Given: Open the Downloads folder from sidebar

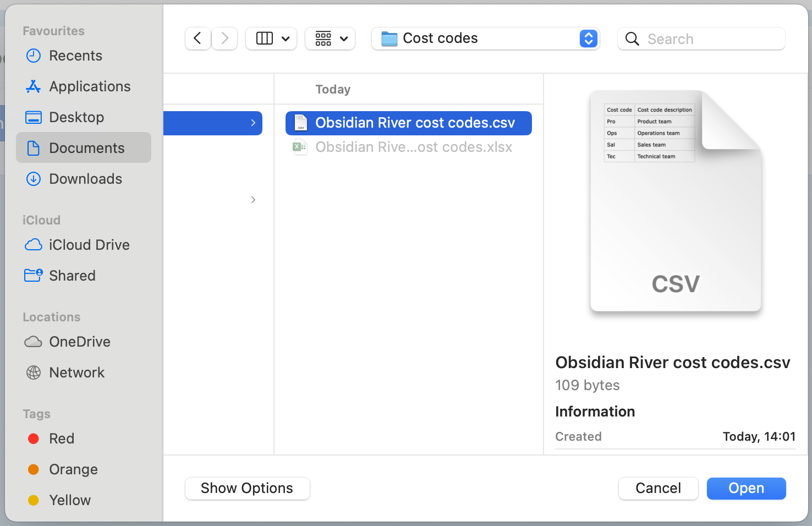Looking at the screenshot, I should pyautogui.click(x=85, y=179).
